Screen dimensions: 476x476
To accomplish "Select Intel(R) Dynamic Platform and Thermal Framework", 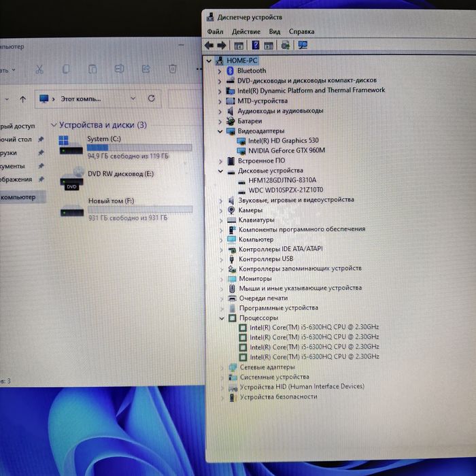I will (x=311, y=90).
